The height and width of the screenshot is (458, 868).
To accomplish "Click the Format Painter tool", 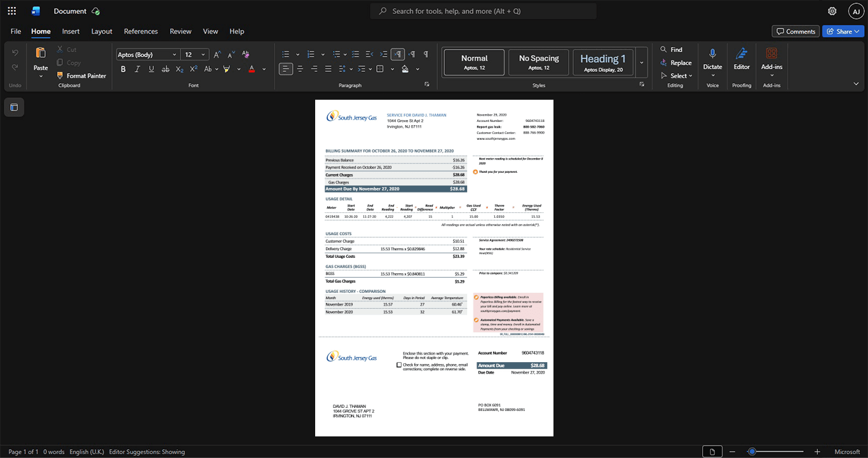I will point(81,76).
